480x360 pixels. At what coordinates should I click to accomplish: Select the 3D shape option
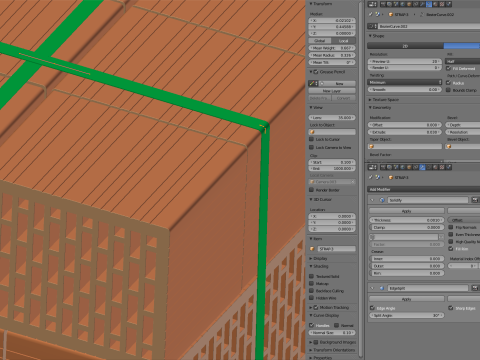click(462, 46)
